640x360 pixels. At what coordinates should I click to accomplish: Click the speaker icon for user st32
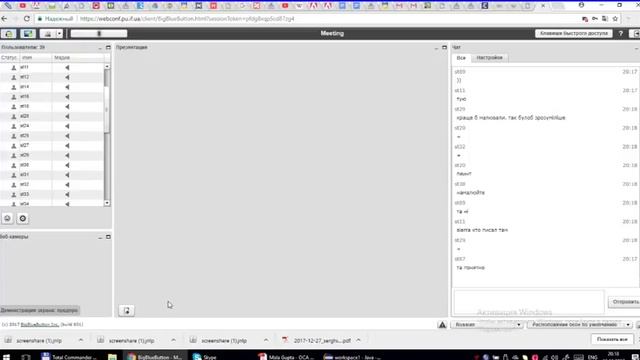(67, 185)
